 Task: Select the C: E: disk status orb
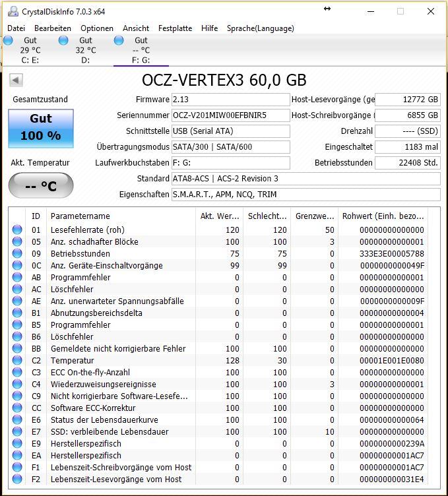point(8,40)
